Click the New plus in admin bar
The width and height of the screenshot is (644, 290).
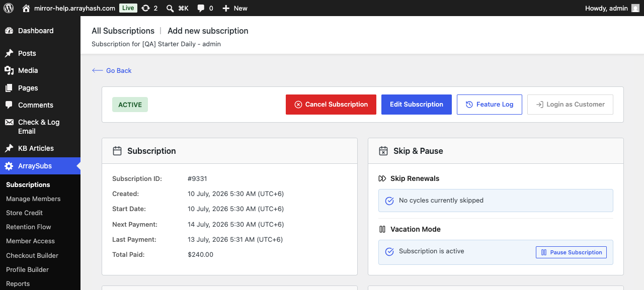coord(235,8)
